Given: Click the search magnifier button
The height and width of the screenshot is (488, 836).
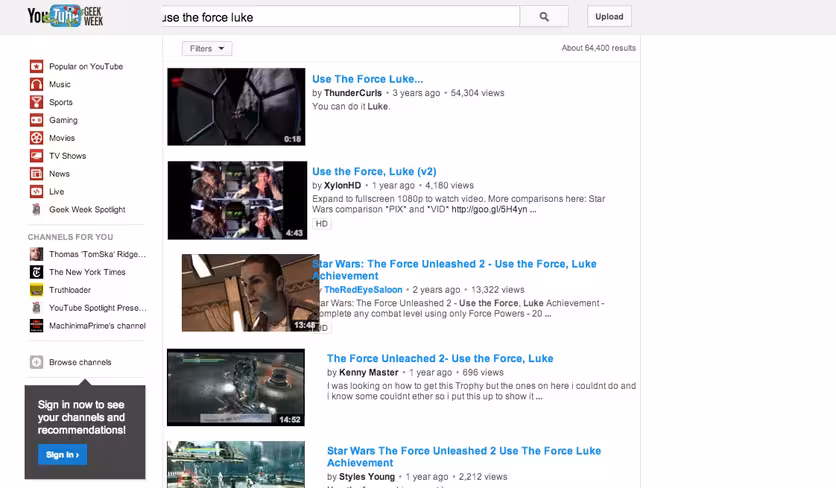Looking at the screenshot, I should (544, 17).
